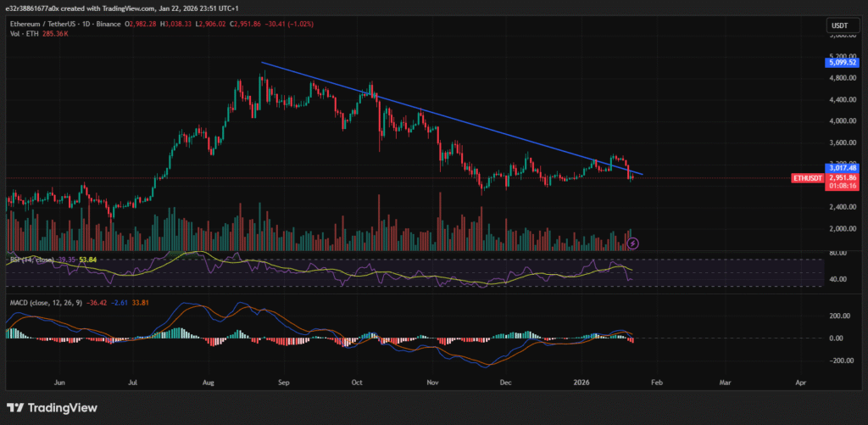
Task: Select the Vol · ETH indicator legend
Action: [x=23, y=34]
